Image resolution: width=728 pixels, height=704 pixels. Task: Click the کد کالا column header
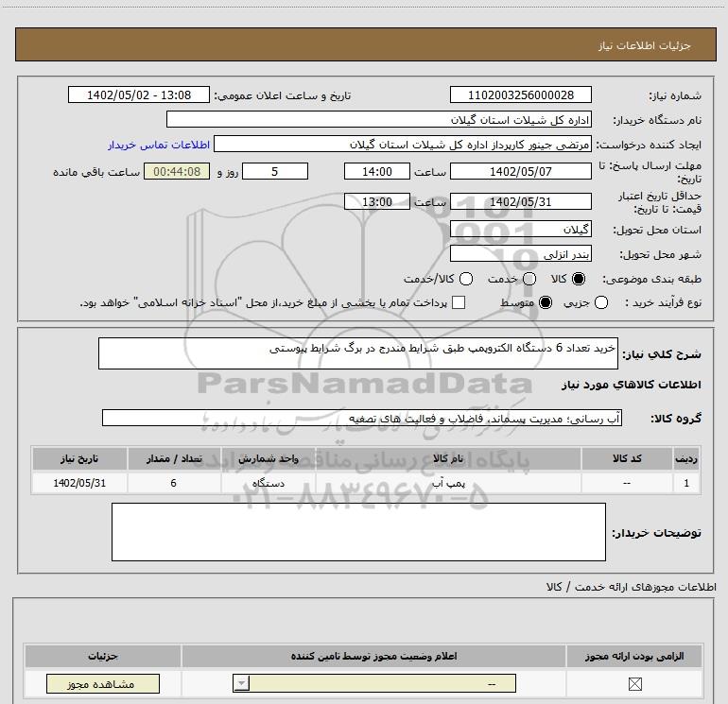point(627,458)
